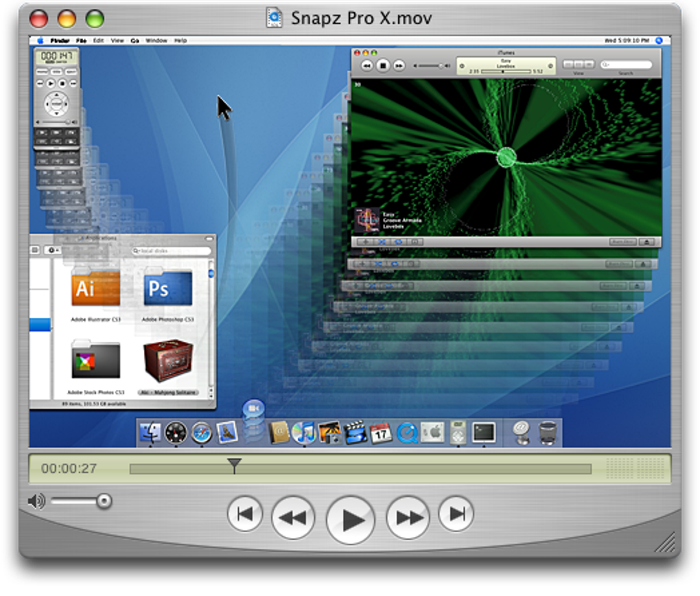The height and width of the screenshot is (596, 700).
Task: Jump to the movie's beginning
Action: (244, 514)
